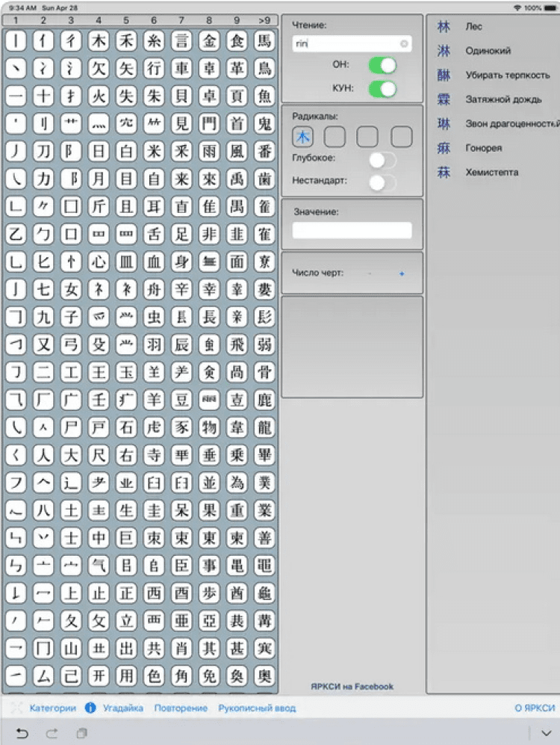Image resolution: width=560 pixels, height=745 pixels.
Task: Tap the undo arrow icon
Action: (22, 733)
